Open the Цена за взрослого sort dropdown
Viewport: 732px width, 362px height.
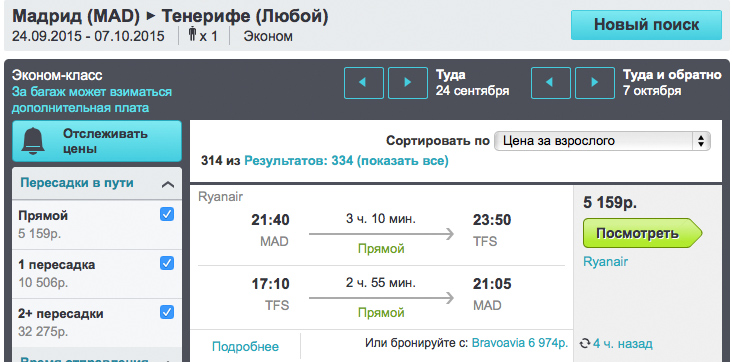(602, 141)
